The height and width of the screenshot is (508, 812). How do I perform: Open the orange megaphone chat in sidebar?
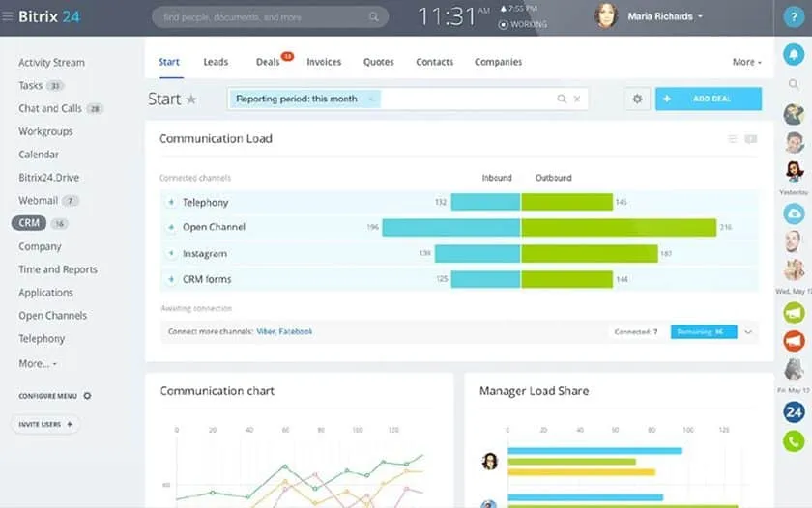pos(794,341)
